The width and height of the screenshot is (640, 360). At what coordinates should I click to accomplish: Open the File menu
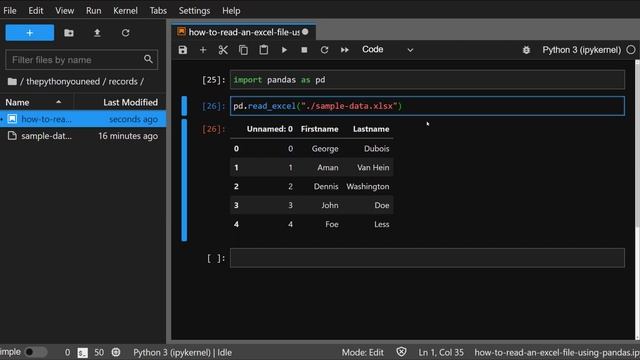(x=10, y=11)
